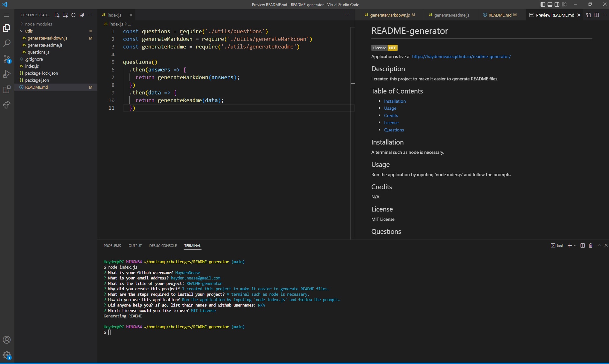Open the readme-generator live application link
Viewport: 609px width, 364px height.
click(x=461, y=56)
